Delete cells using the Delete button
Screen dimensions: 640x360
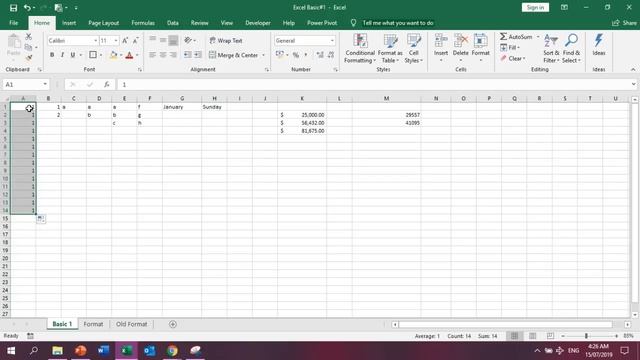(x=460, y=49)
